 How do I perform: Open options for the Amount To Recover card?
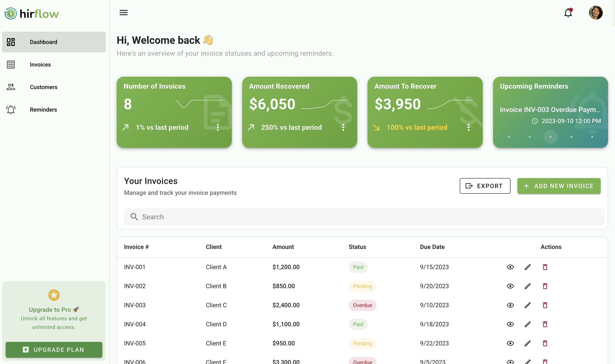point(469,127)
